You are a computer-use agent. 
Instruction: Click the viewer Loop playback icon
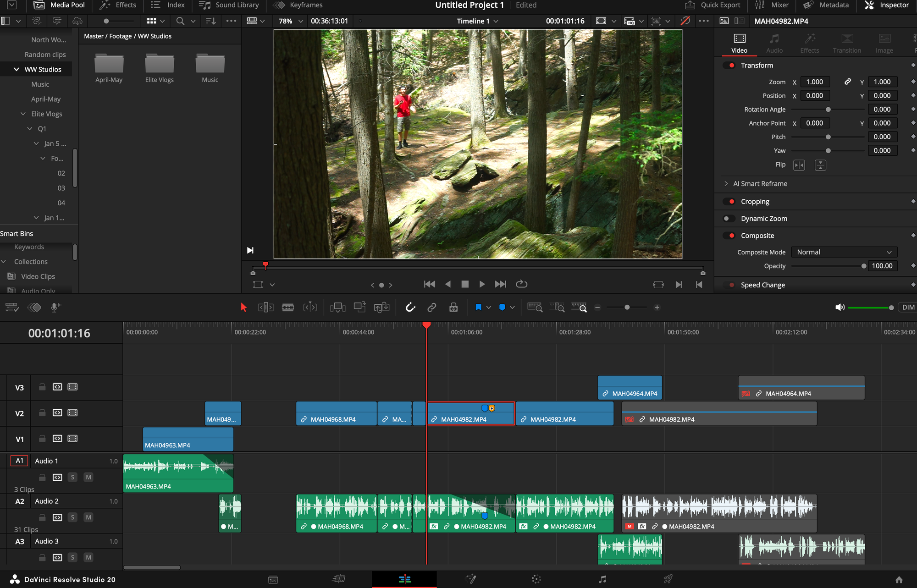click(x=522, y=284)
